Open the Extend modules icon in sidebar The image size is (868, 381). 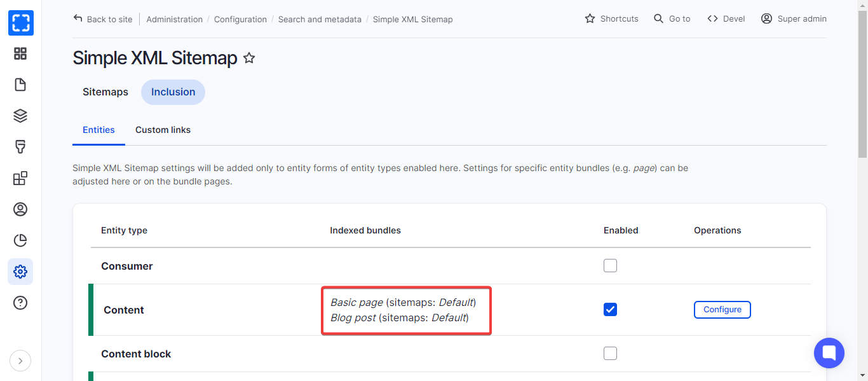20,178
